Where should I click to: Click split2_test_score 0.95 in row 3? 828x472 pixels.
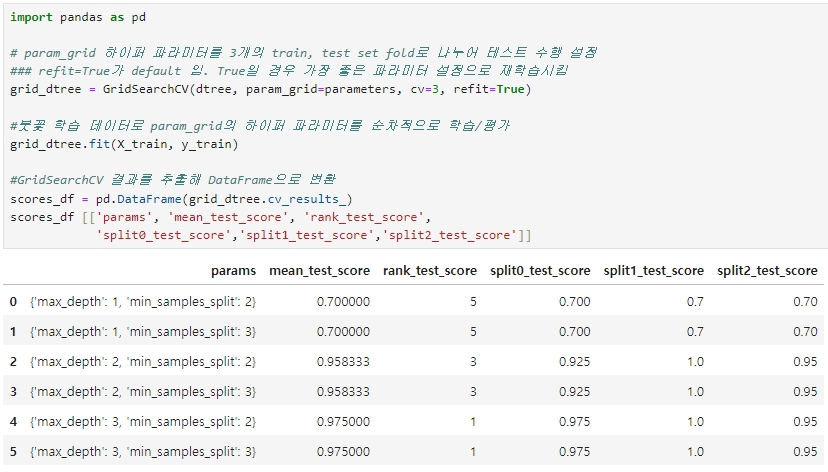[805, 392]
